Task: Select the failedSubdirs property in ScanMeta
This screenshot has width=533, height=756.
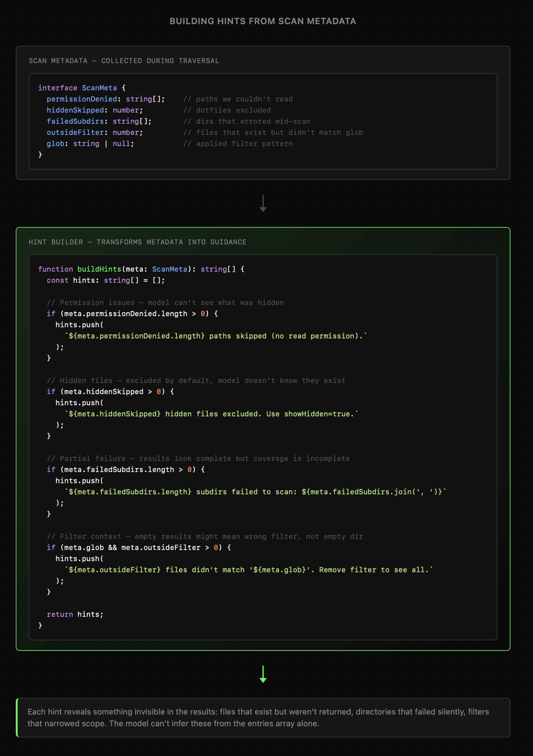Action: [75, 121]
